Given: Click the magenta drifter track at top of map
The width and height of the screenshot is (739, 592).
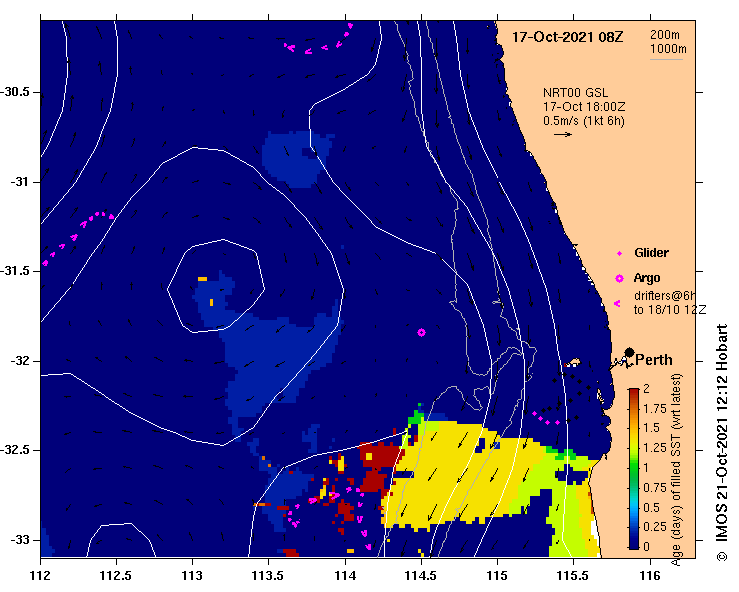Looking at the screenshot, I should [x=319, y=39].
